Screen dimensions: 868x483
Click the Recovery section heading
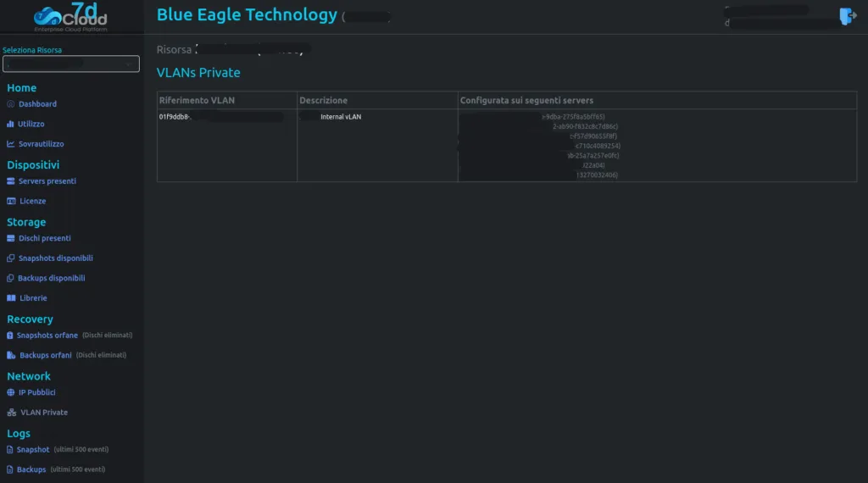click(30, 319)
